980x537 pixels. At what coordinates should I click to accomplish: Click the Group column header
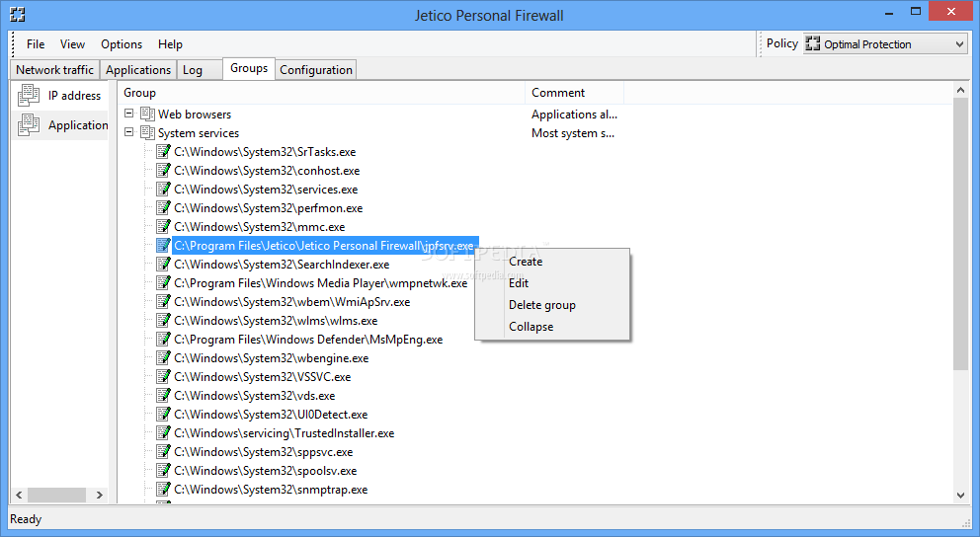tap(322, 93)
